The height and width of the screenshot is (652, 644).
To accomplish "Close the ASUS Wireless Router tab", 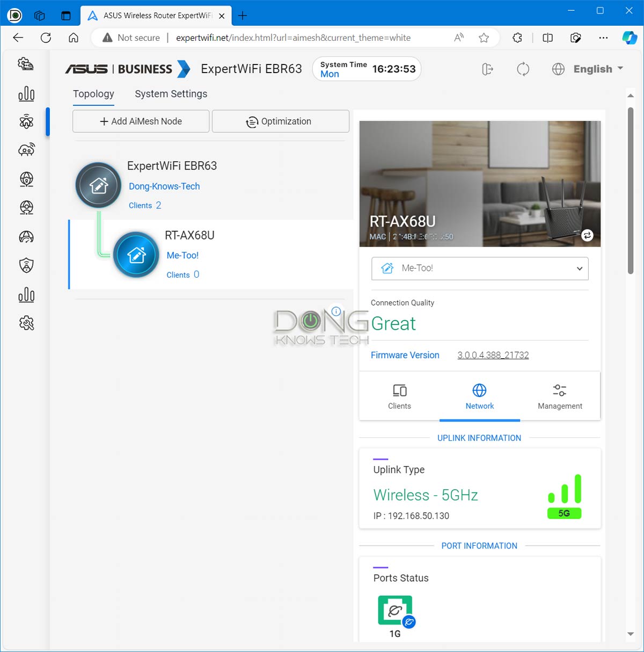I will (x=222, y=16).
